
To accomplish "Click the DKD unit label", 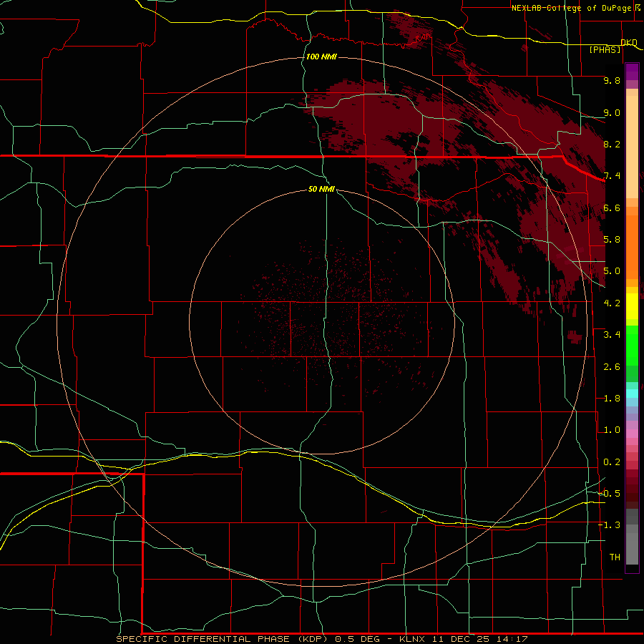I will (629, 42).
